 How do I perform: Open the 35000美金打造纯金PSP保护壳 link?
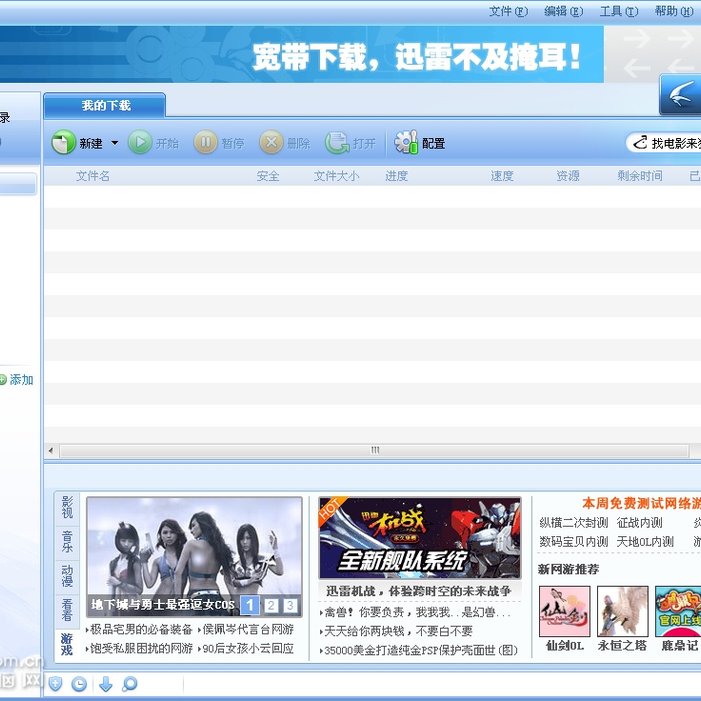[419, 650]
